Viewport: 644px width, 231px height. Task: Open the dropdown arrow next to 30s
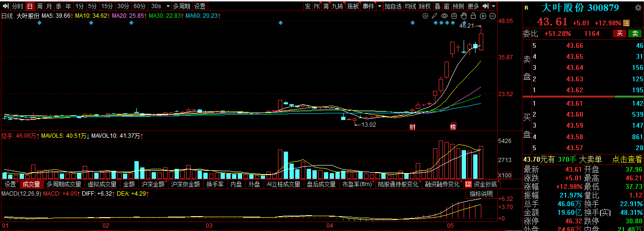[x=167, y=6]
